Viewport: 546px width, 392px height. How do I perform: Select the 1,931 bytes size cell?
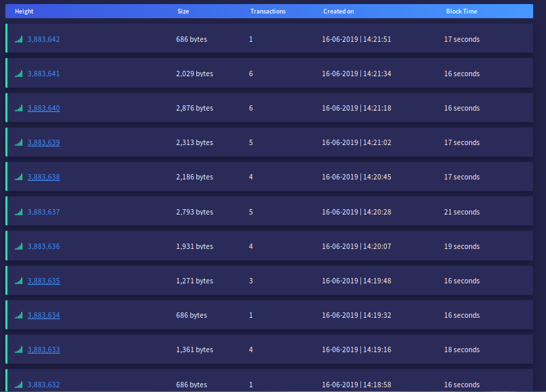click(194, 246)
